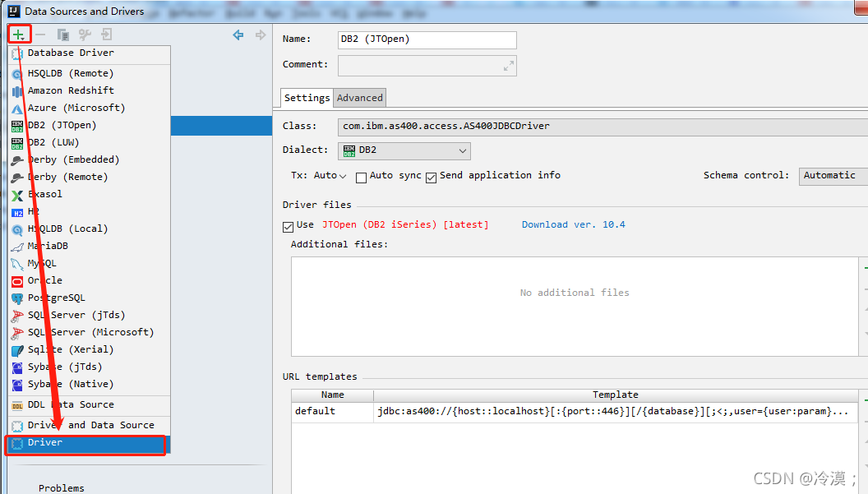This screenshot has height=494, width=868.
Task: Click the driver Class field
Action: pyautogui.click(x=603, y=127)
